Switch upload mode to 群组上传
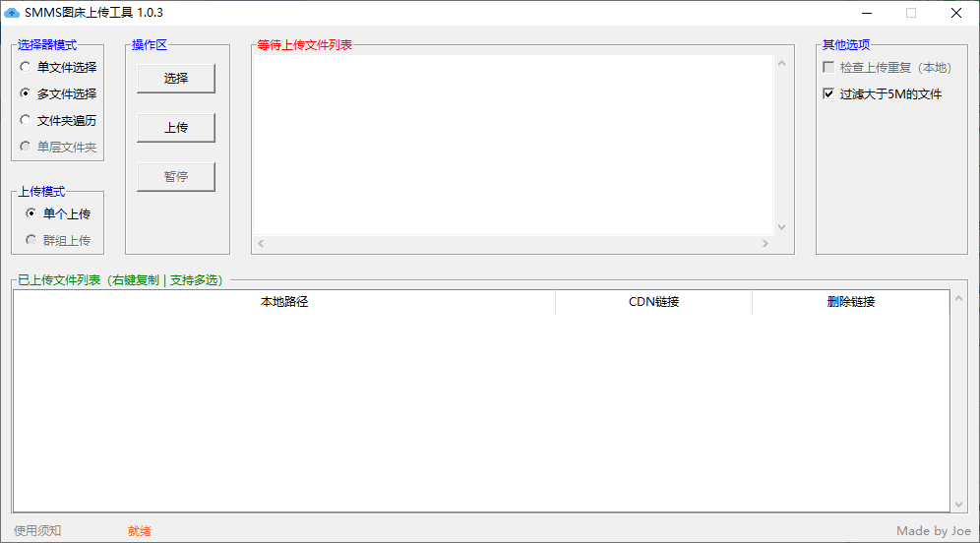The height and width of the screenshot is (543, 980). 58,240
